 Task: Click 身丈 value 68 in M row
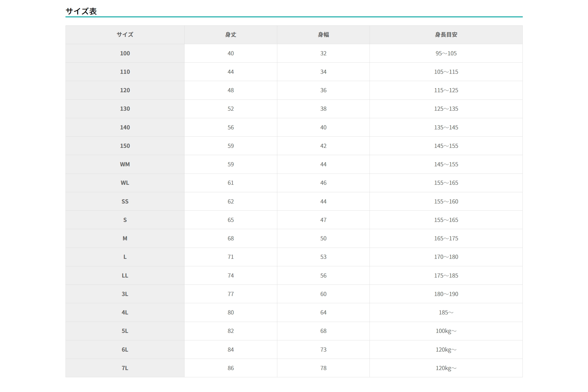231,238
